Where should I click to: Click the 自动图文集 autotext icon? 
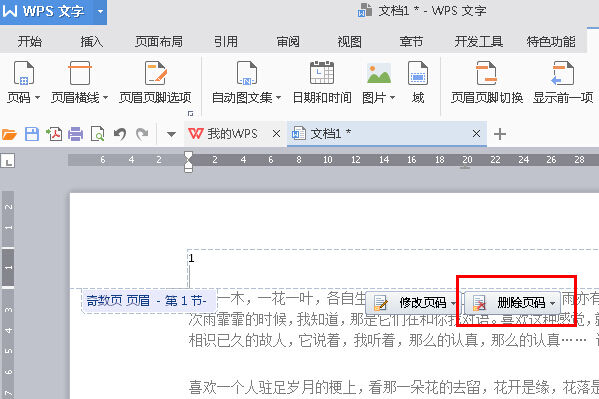point(247,73)
